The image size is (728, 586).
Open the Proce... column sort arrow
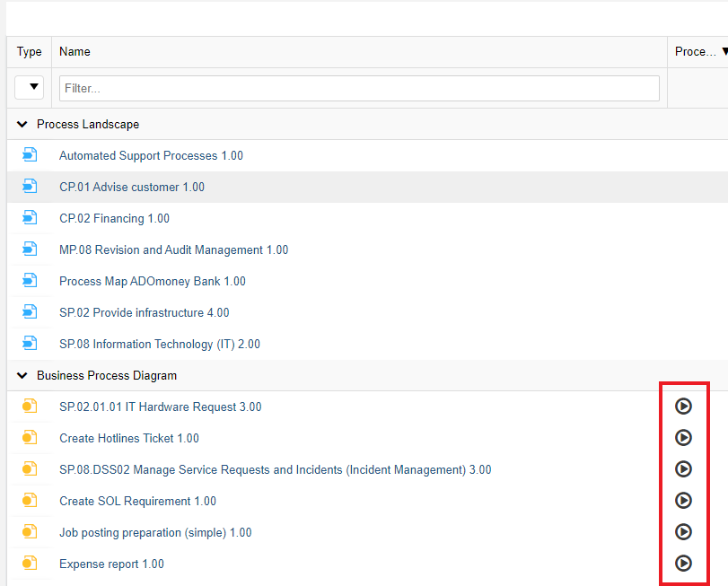point(724,52)
